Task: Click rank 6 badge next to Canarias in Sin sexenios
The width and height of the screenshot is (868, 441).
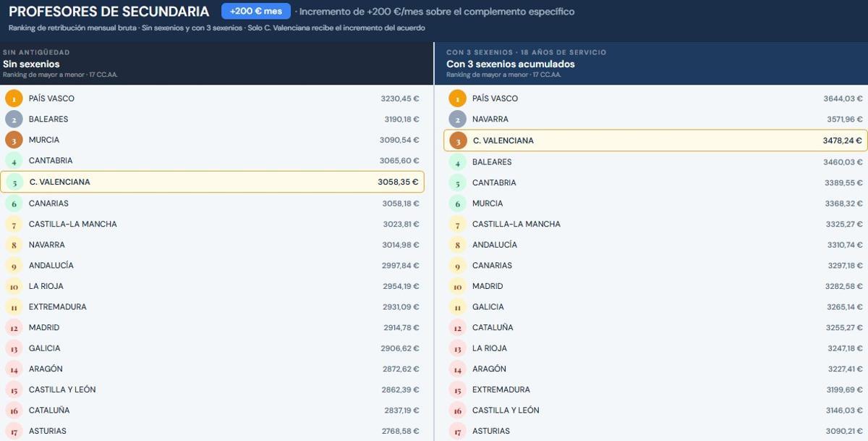Action: (x=14, y=203)
